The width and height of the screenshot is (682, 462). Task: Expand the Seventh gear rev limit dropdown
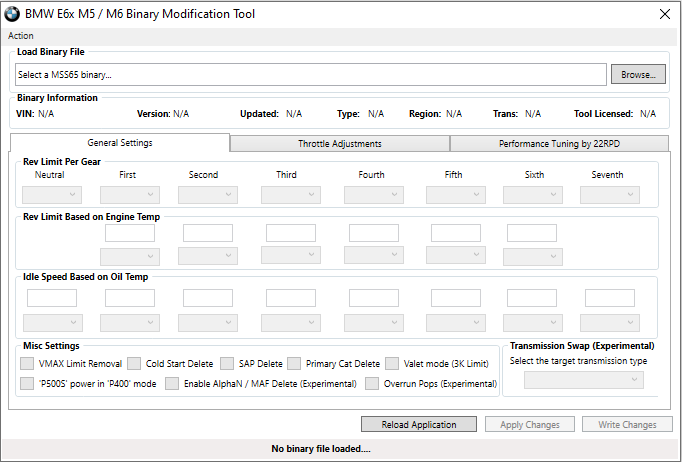(x=610, y=195)
